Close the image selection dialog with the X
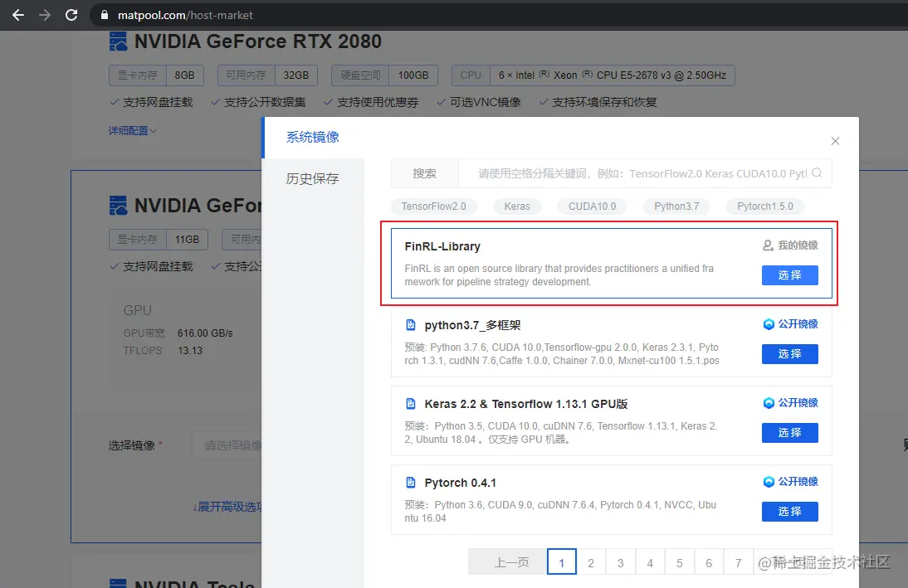The height and width of the screenshot is (588, 908). point(835,141)
